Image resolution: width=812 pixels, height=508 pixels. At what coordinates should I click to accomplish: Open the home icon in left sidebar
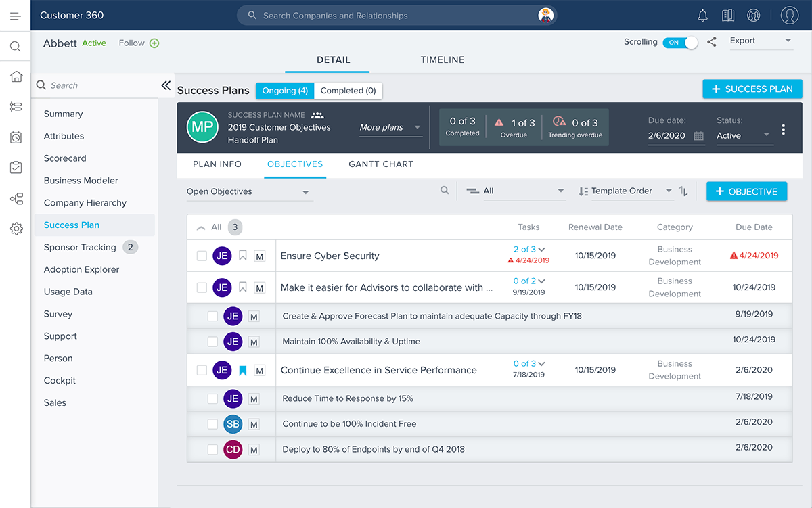pos(16,76)
